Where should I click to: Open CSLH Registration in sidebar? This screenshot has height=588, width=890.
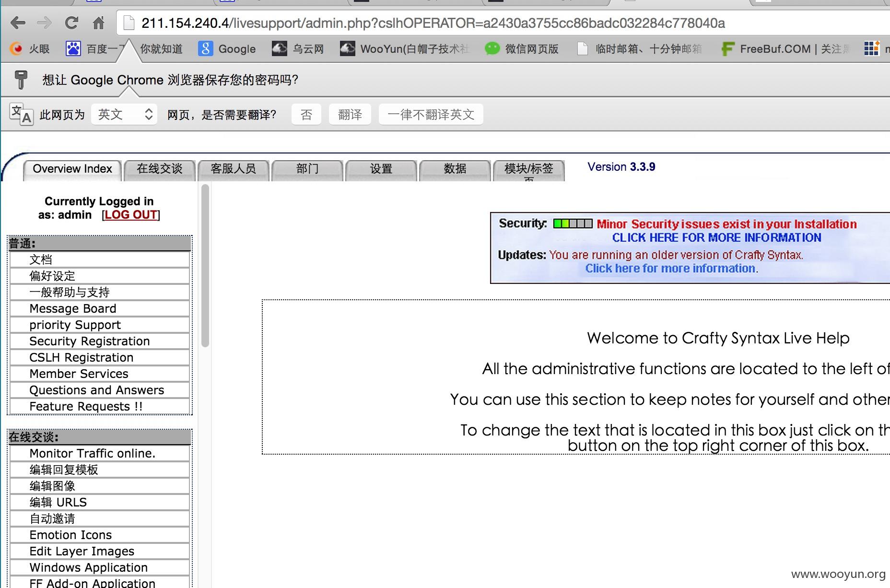click(x=100, y=358)
